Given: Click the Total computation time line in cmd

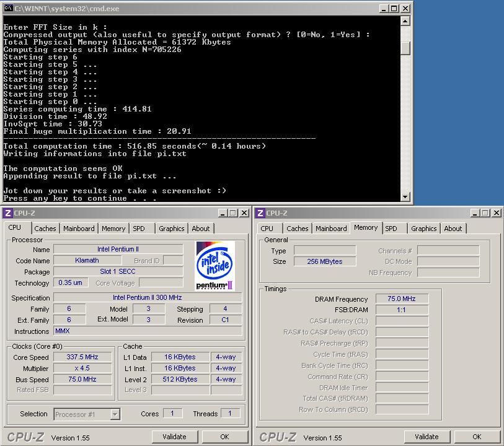Looking at the screenshot, I should click(135, 146).
